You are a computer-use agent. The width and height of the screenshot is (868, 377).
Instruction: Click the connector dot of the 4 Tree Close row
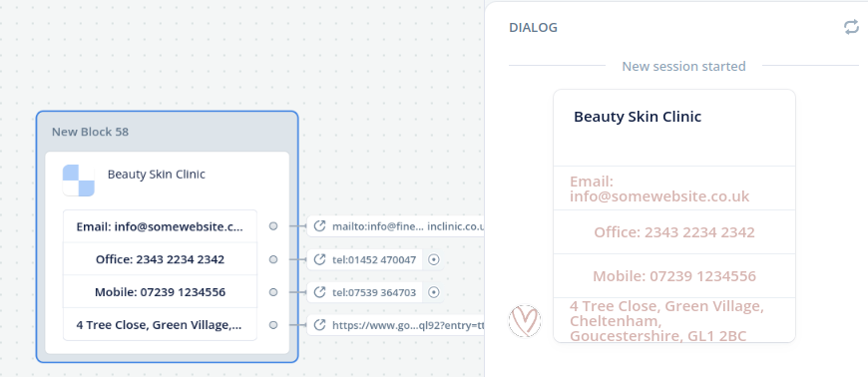(273, 325)
